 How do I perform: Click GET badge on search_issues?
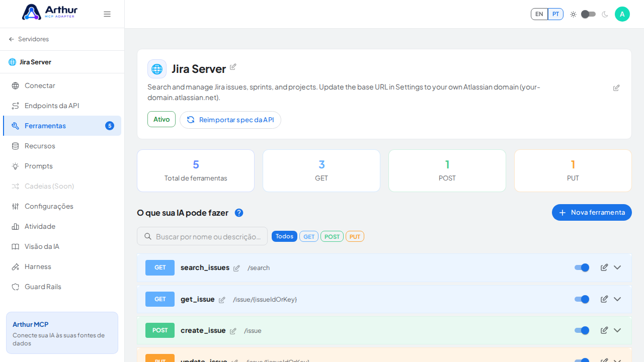coord(160,267)
